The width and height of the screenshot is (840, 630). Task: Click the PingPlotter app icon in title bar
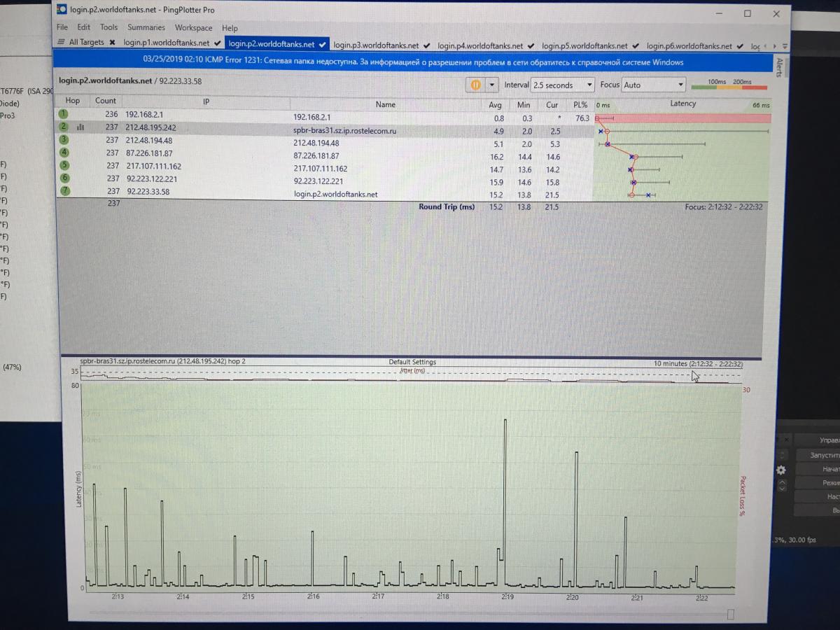62,10
